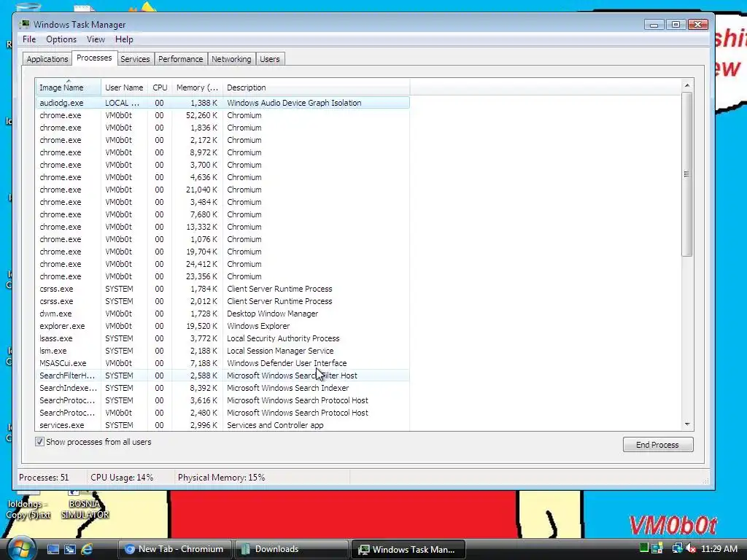Open the Help menu

point(124,39)
